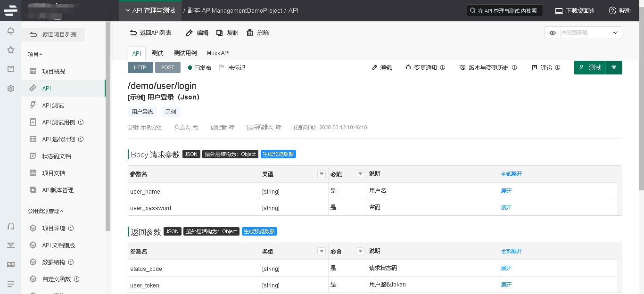Click the delete trash icon in toolbar
This screenshot has width=644, height=294.
[250, 33]
